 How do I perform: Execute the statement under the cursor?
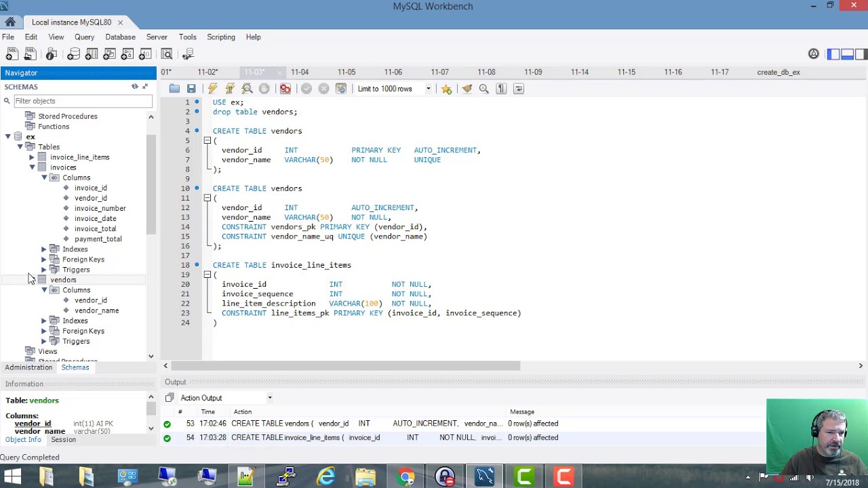coord(230,89)
